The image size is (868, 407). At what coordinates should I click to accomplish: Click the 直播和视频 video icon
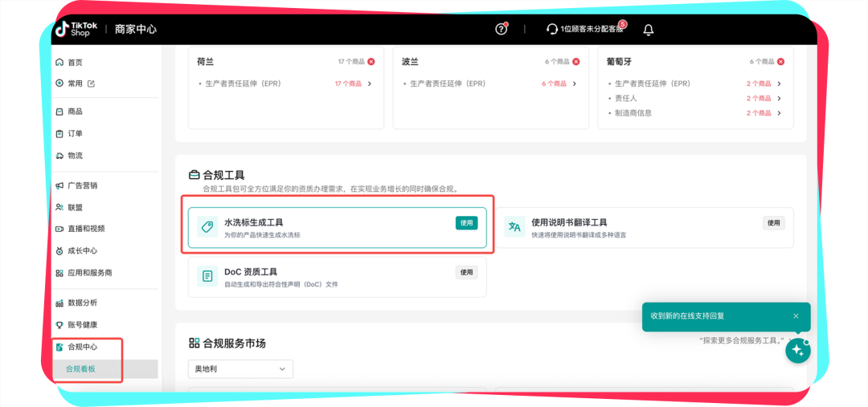coord(59,229)
